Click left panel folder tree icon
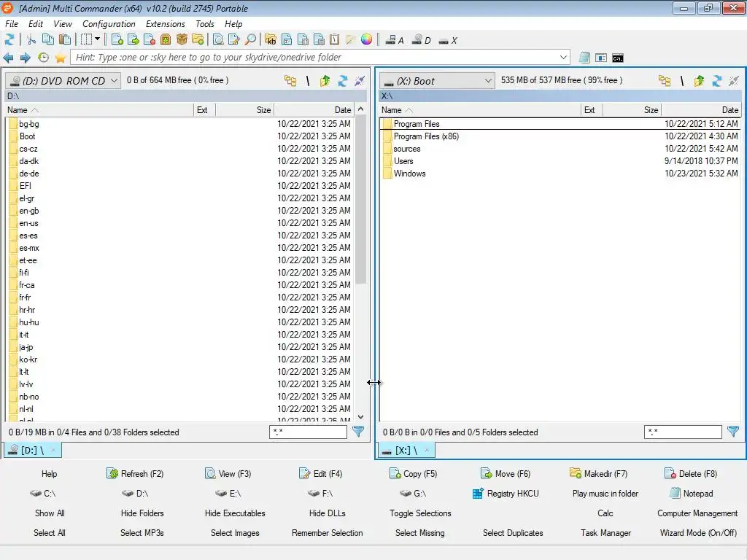 pyautogui.click(x=290, y=80)
